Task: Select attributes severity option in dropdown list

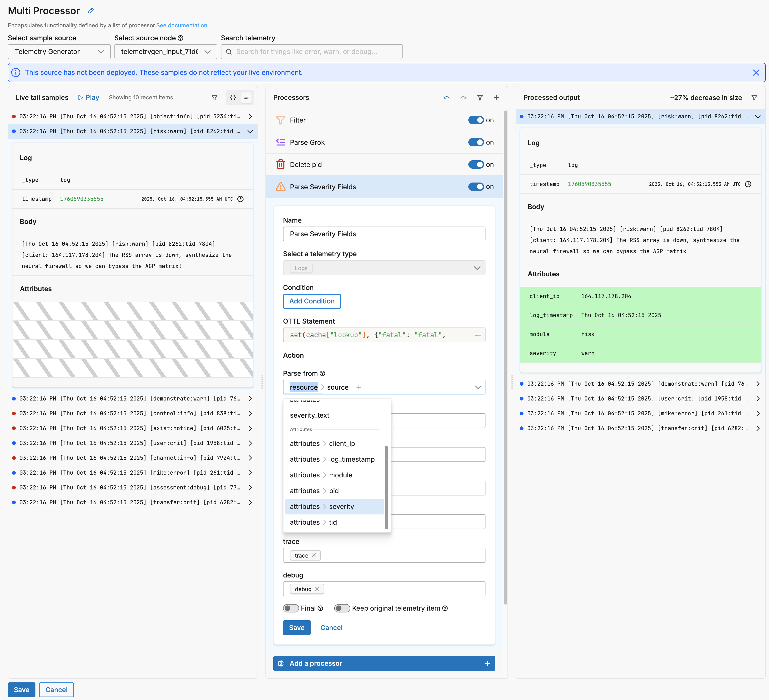Action: click(x=334, y=507)
